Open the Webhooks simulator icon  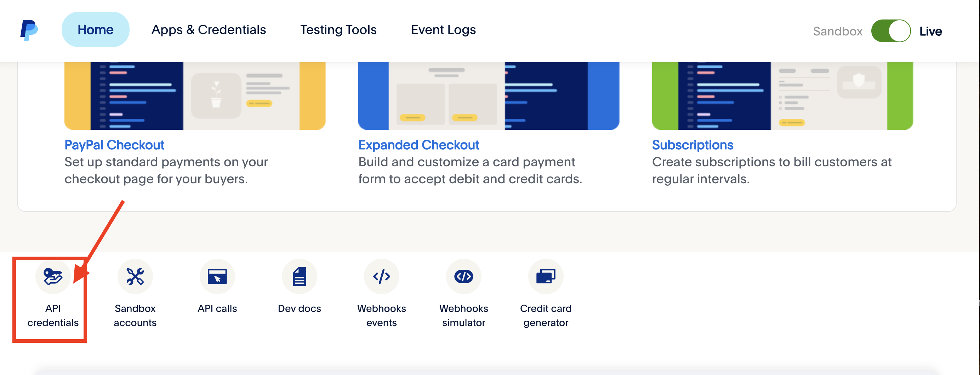pos(463,277)
